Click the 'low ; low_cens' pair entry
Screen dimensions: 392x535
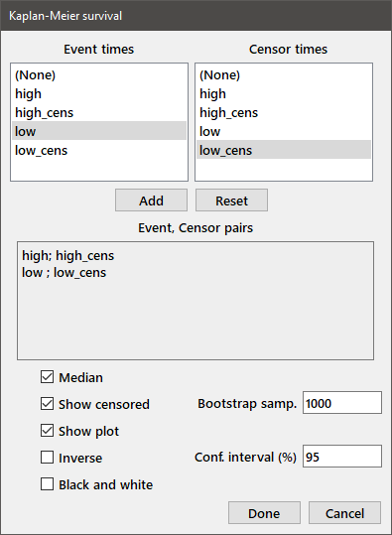65,273
